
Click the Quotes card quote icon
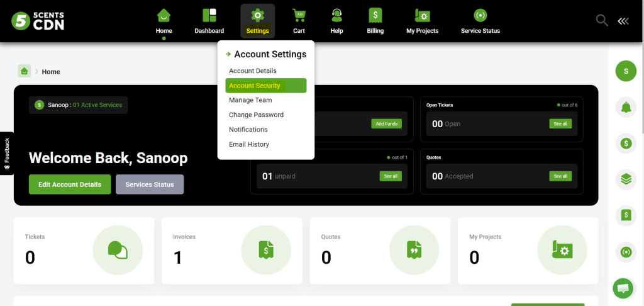pos(414,250)
